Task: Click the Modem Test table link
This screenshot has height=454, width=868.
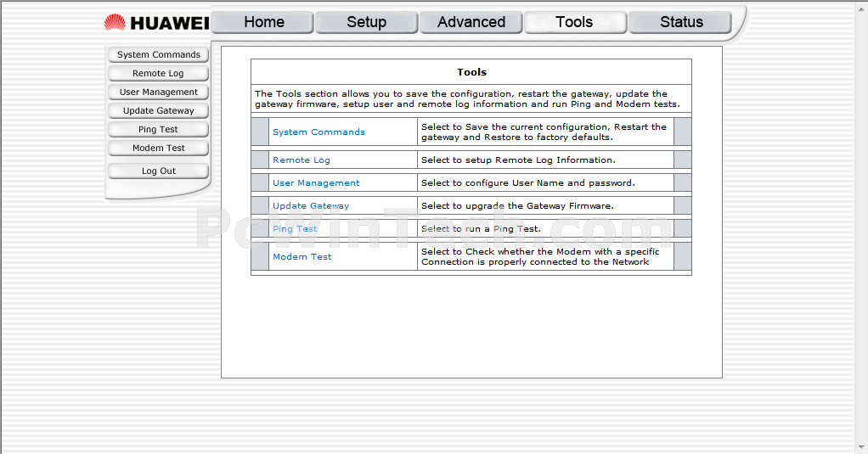Action: (x=302, y=256)
